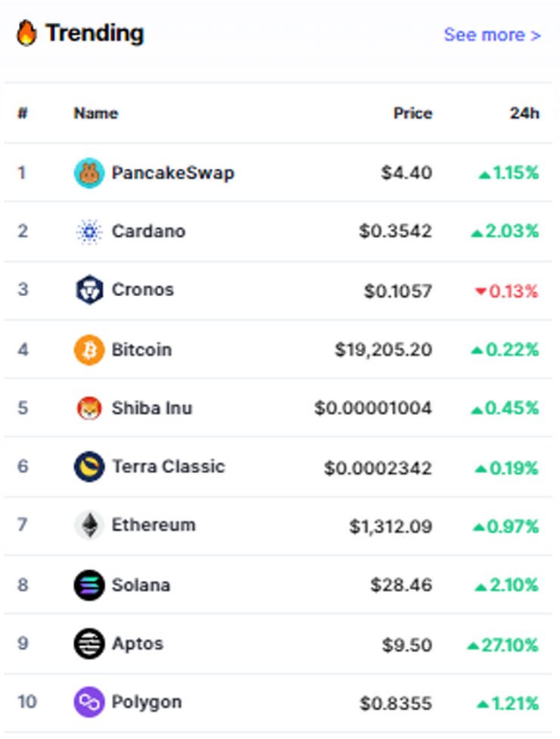Sort the table by 24h column header
Image resolution: width=560 pixels, height=739 pixels.
524,113
